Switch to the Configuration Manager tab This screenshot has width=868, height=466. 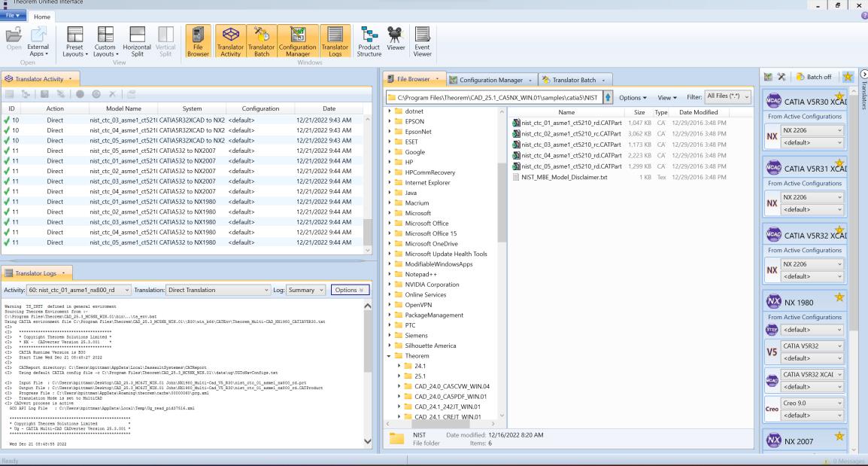pyautogui.click(x=491, y=80)
